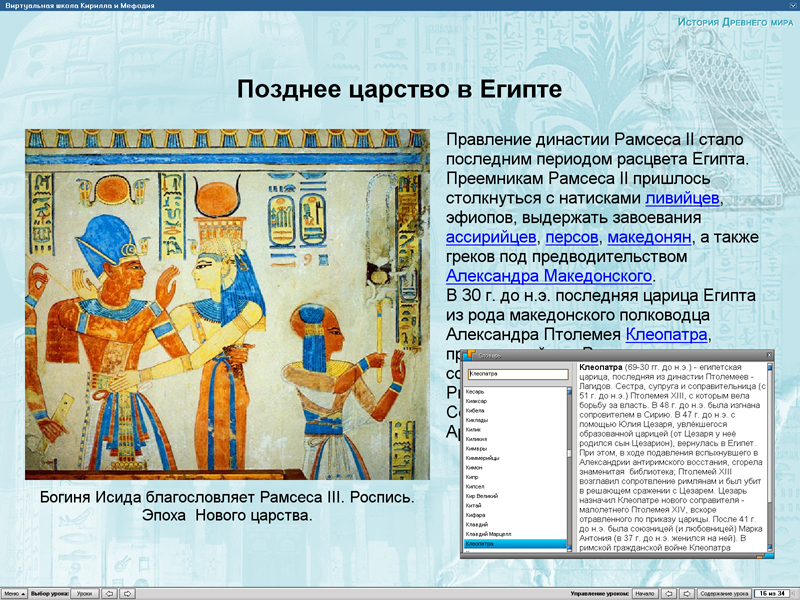This screenshot has height=600, width=800.
Task: Open the Меню popup menu
Action: pyautogui.click(x=14, y=593)
